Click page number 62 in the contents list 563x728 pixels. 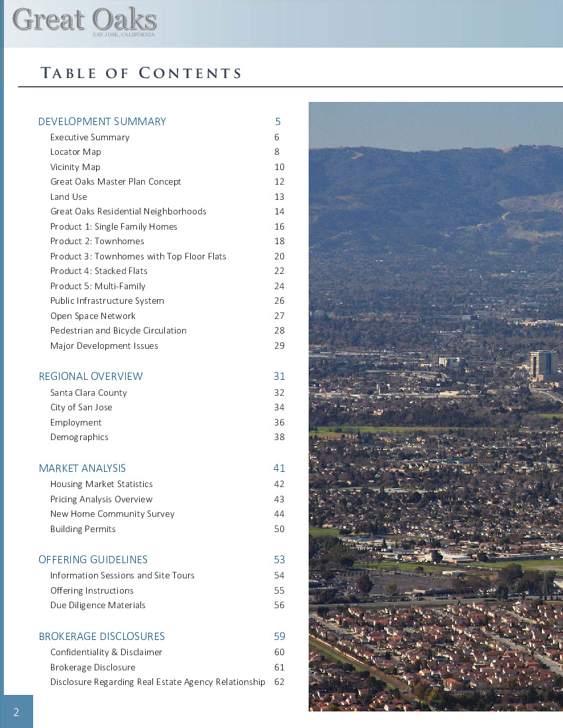coord(279,682)
